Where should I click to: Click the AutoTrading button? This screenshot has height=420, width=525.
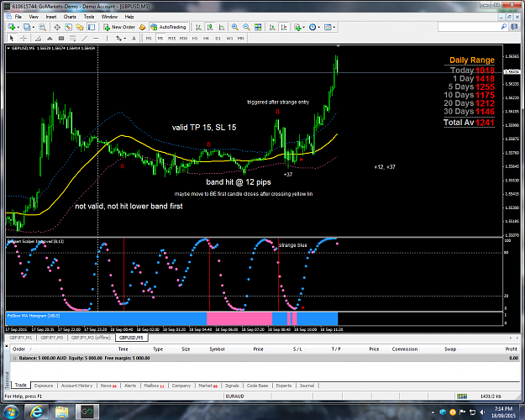click(168, 27)
